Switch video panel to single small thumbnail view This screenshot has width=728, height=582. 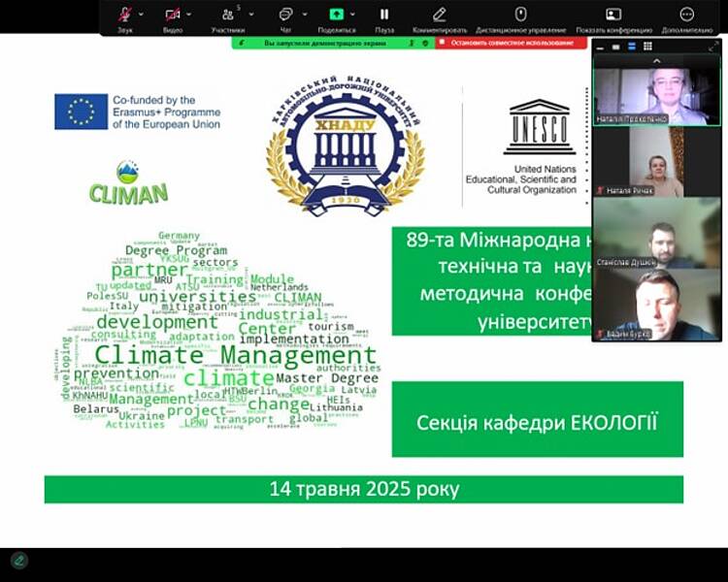coord(616,47)
